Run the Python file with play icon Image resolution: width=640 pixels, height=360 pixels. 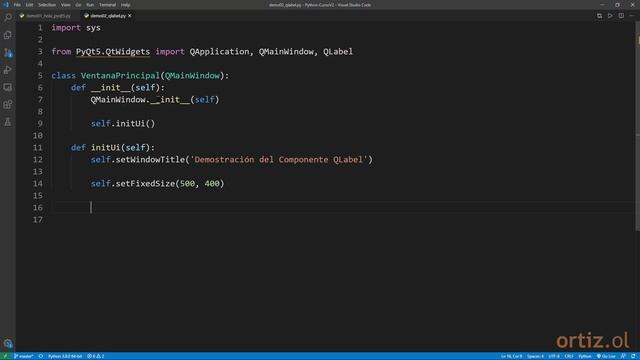(610, 16)
